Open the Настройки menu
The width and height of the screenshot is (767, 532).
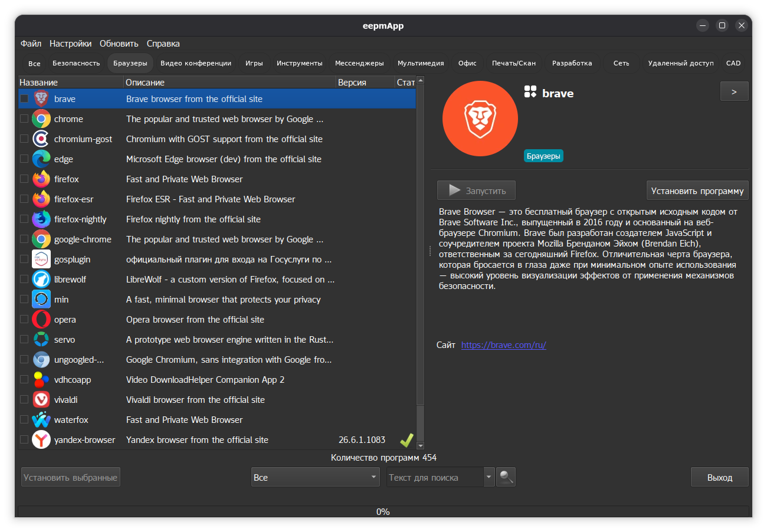coord(71,44)
